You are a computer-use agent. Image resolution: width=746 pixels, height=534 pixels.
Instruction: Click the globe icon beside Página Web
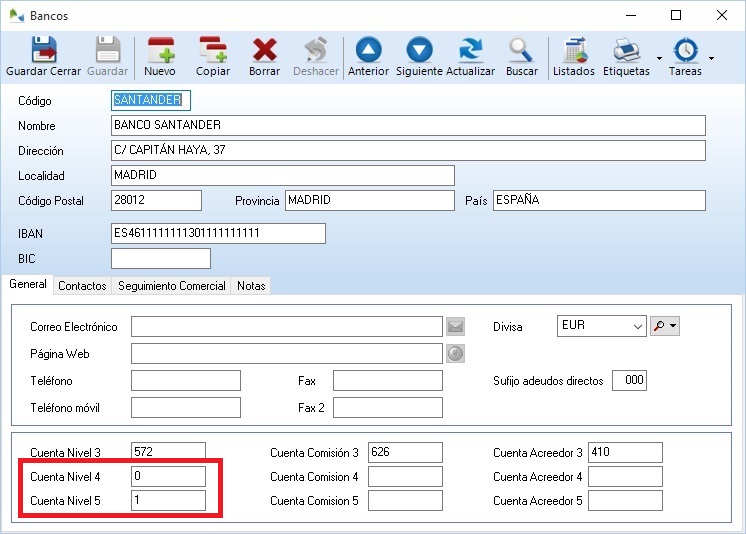pyautogui.click(x=455, y=354)
